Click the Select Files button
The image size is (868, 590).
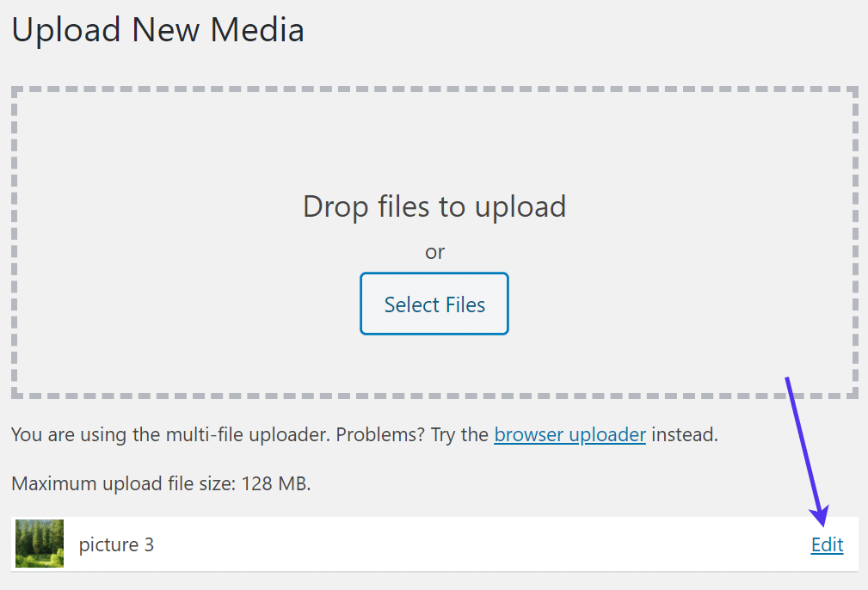pos(434,304)
